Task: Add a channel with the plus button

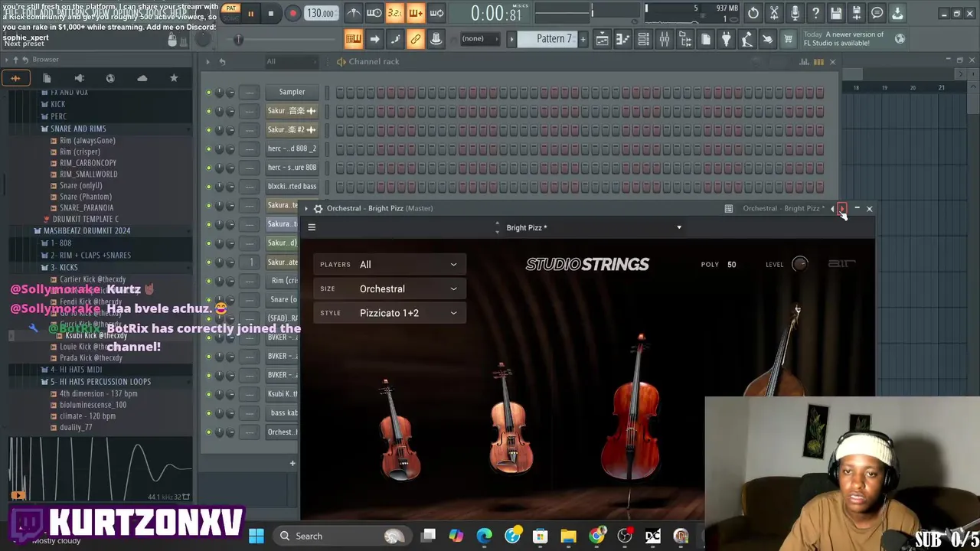Action: pyautogui.click(x=292, y=463)
